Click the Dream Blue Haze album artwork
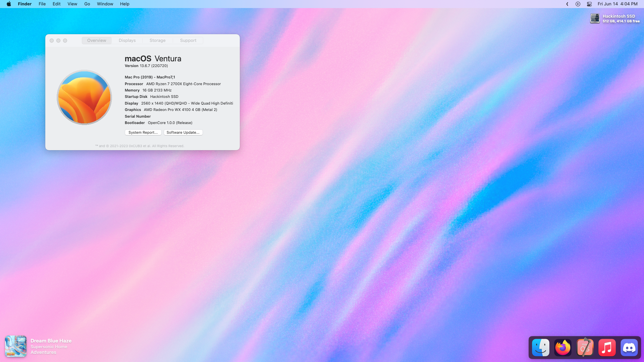The width and height of the screenshot is (644, 362). (x=16, y=346)
